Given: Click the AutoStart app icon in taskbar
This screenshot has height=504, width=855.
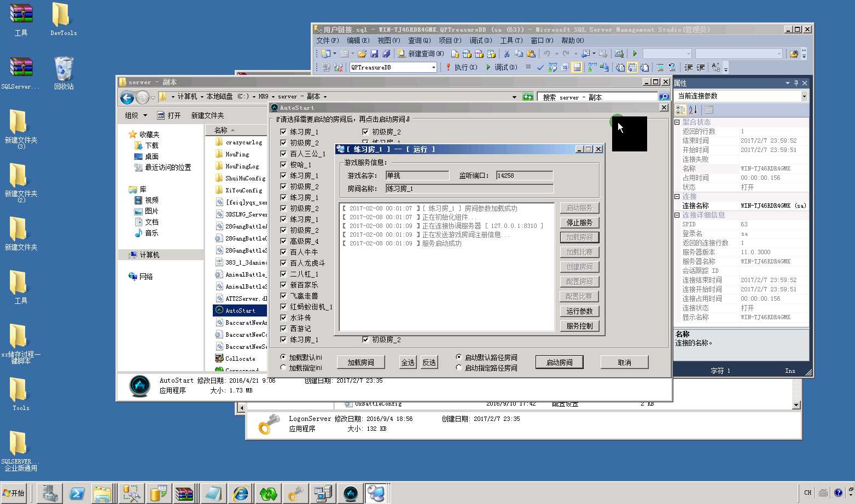Looking at the screenshot, I should pyautogui.click(x=350, y=494).
